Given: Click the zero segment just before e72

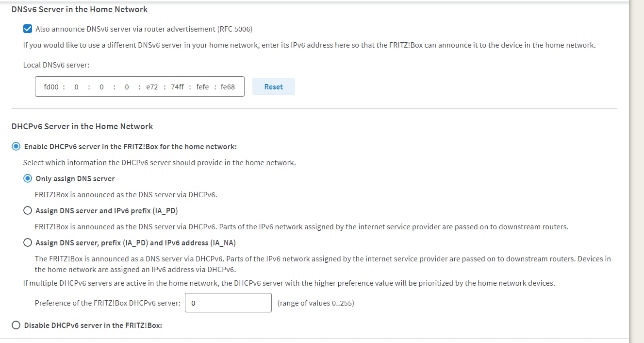Looking at the screenshot, I should pyautogui.click(x=127, y=86).
